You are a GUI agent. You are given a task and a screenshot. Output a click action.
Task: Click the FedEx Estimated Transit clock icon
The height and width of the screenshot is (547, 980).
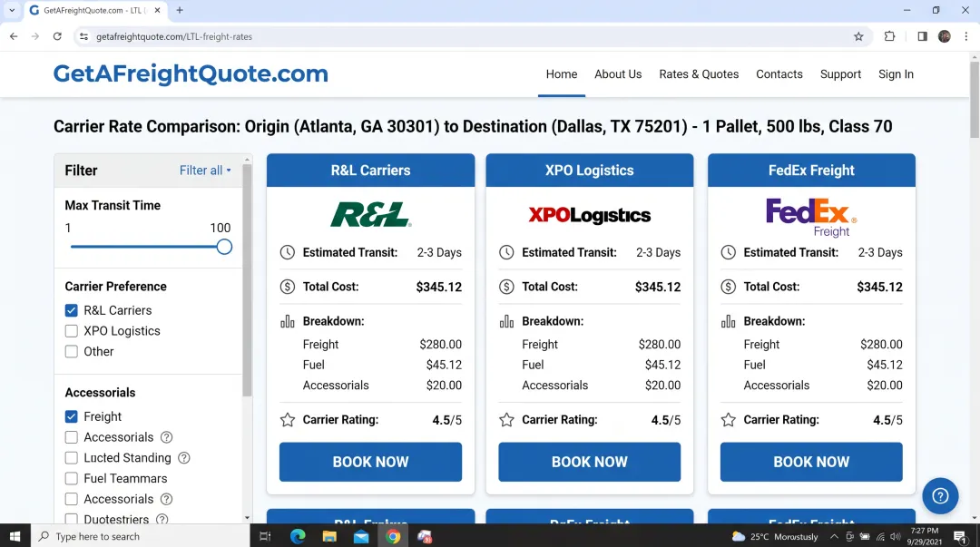728,252
